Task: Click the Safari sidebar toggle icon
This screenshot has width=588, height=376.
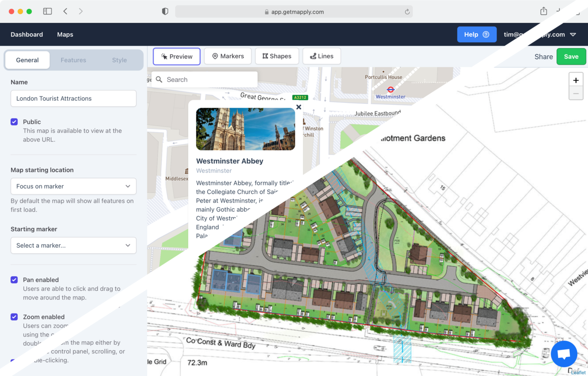Action: click(x=48, y=11)
